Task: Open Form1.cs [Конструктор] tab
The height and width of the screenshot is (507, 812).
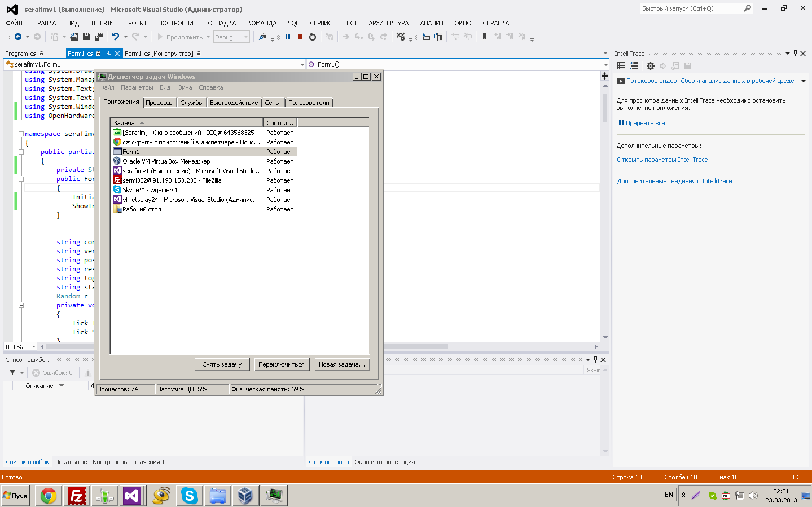Action: tap(159, 54)
